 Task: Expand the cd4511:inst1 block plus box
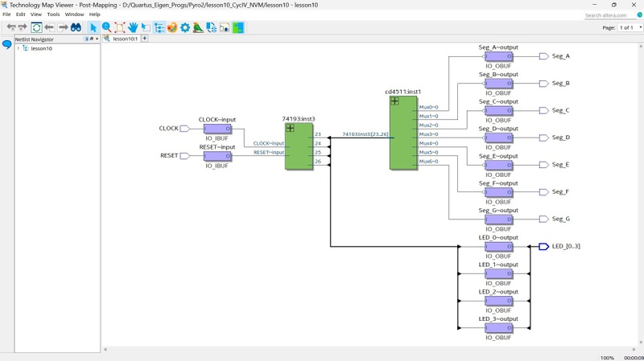[x=394, y=101]
